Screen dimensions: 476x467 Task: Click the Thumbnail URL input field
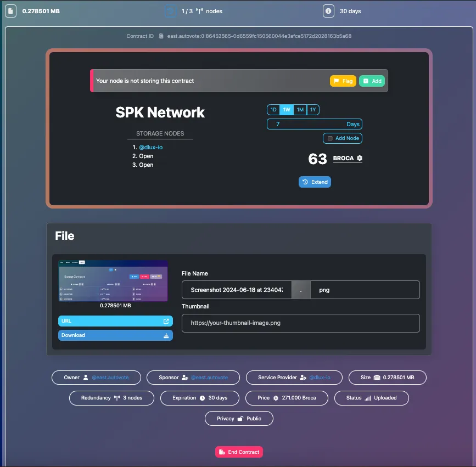pyautogui.click(x=300, y=323)
